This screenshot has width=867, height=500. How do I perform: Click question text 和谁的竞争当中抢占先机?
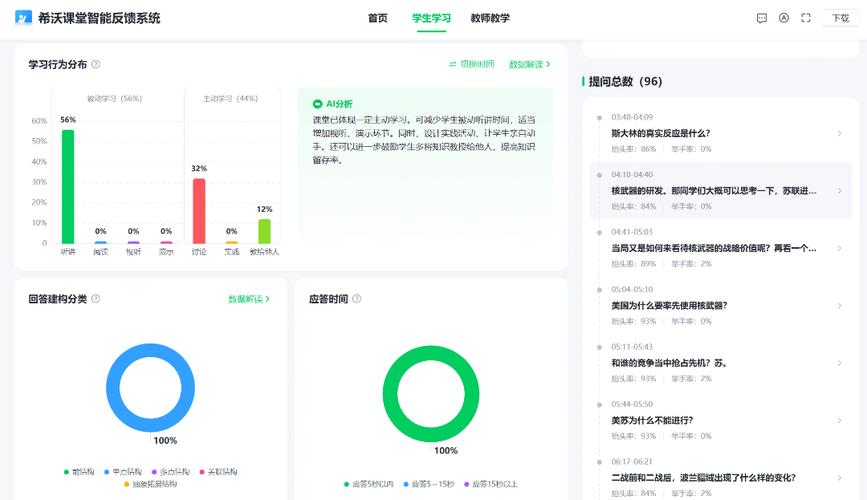point(669,363)
